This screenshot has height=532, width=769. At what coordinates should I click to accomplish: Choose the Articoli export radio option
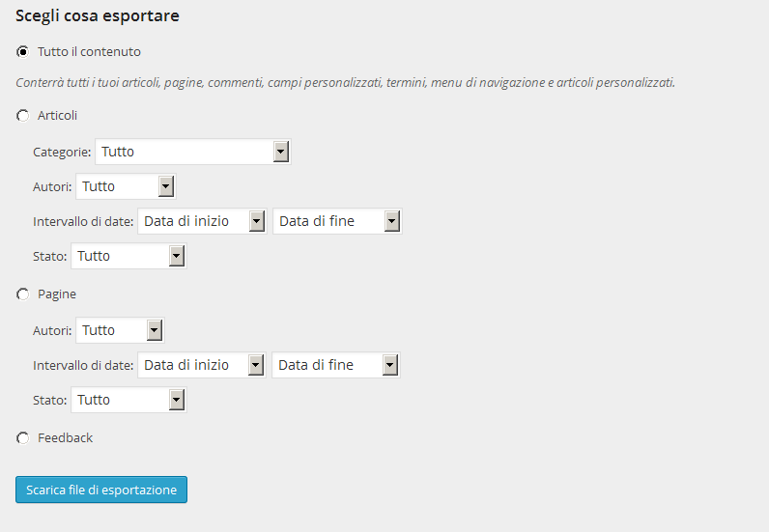(x=22, y=116)
